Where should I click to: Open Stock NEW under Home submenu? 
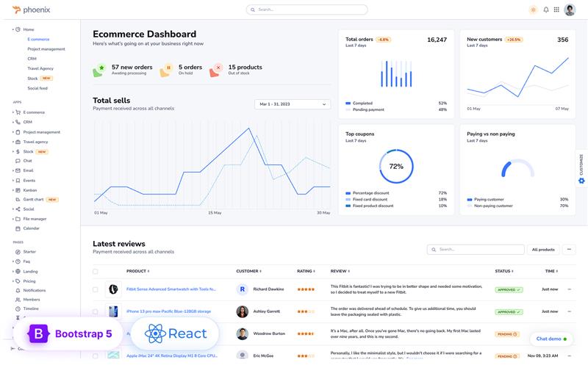40,79
